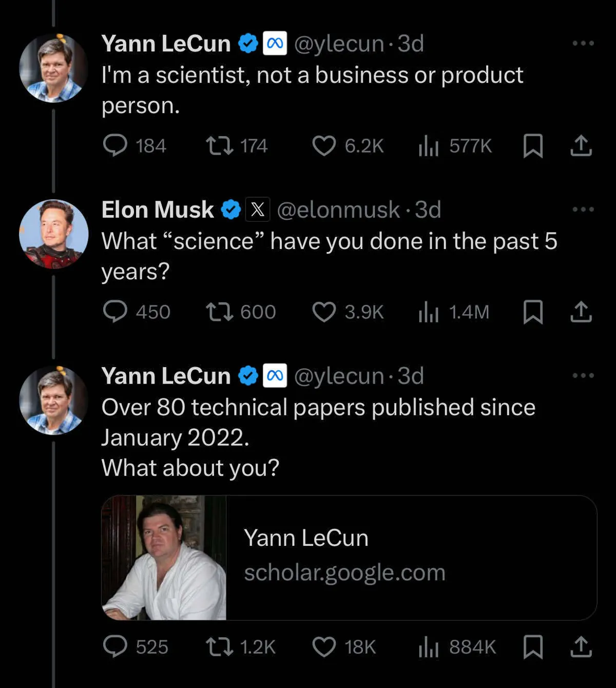Reply to LeCun's scientist tweet

tap(115, 145)
